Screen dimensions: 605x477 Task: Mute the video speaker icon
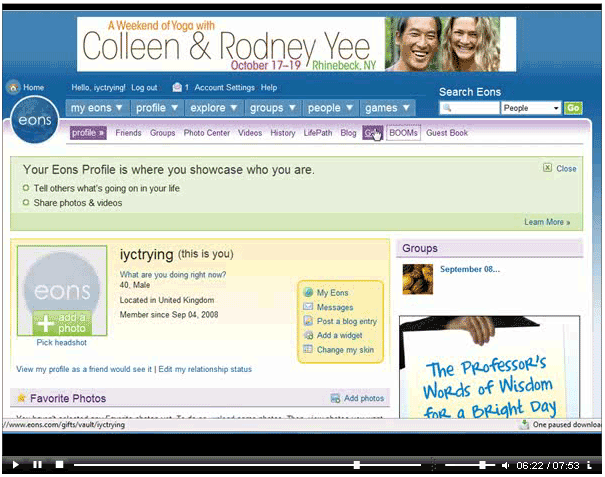[505, 466]
